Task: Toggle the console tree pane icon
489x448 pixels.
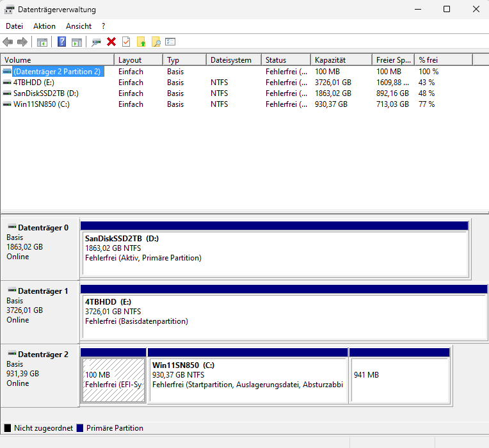Action: pyautogui.click(x=42, y=42)
